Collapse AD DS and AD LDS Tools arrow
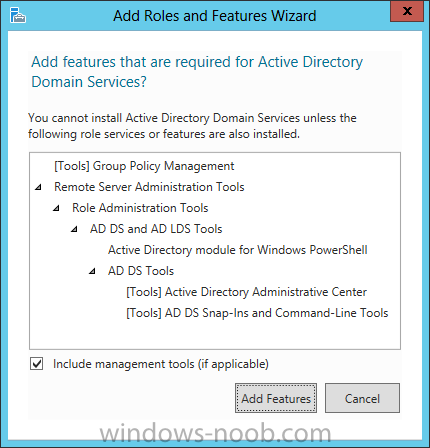This screenshot has height=448, width=430. (74, 229)
